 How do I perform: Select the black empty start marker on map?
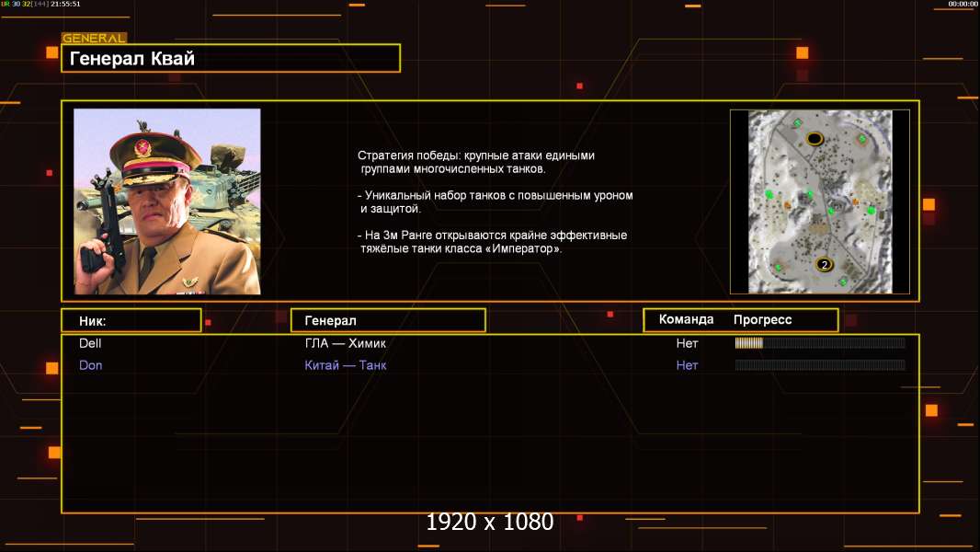[815, 138]
